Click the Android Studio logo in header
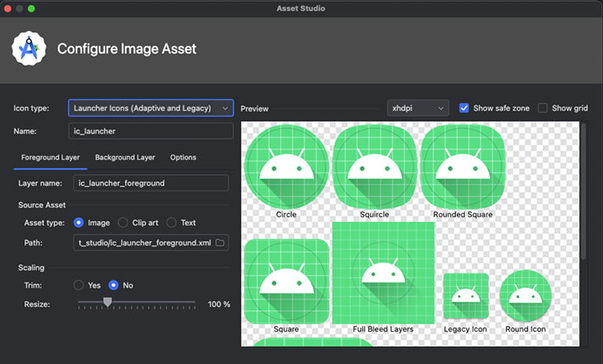Screen dimensions: 603x364 (29, 49)
